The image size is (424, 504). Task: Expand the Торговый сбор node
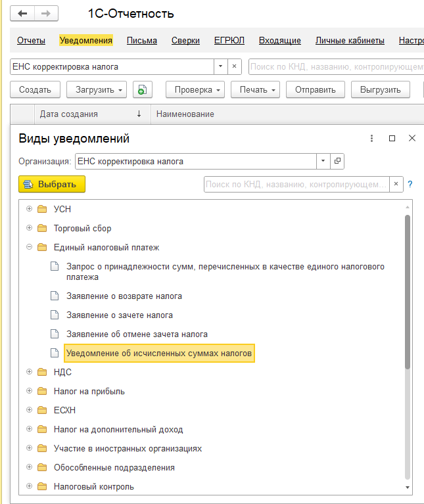(29, 228)
